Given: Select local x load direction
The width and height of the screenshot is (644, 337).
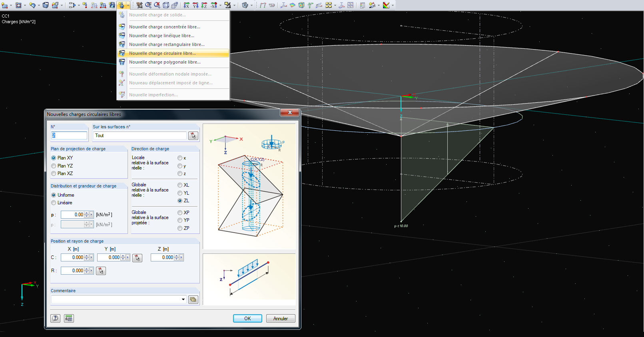Looking at the screenshot, I should (180, 158).
